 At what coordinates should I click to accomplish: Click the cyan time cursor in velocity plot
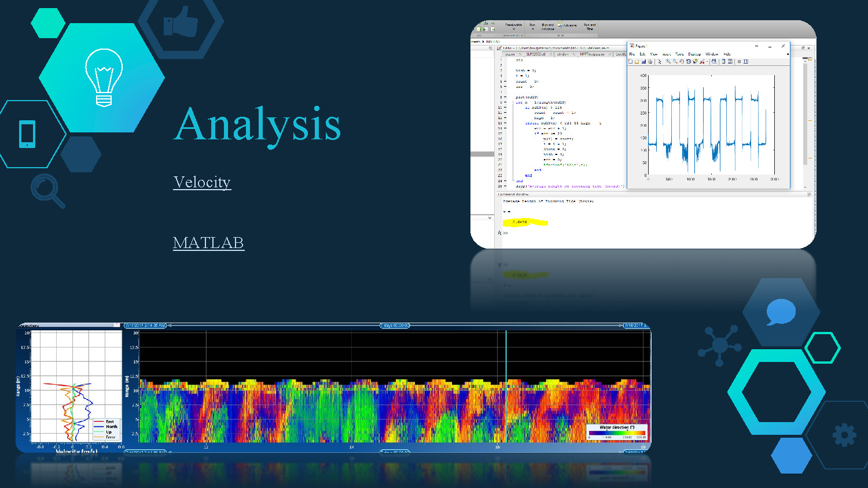pyautogui.click(x=506, y=387)
